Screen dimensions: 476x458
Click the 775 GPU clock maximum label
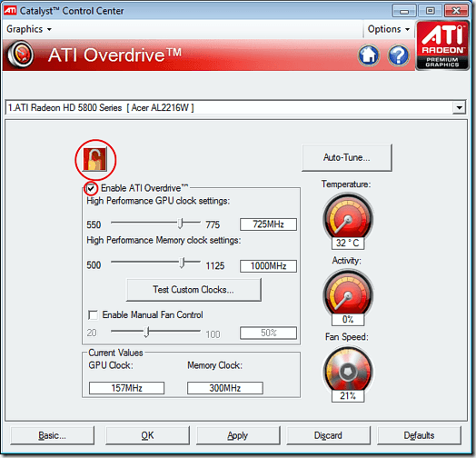coord(213,224)
